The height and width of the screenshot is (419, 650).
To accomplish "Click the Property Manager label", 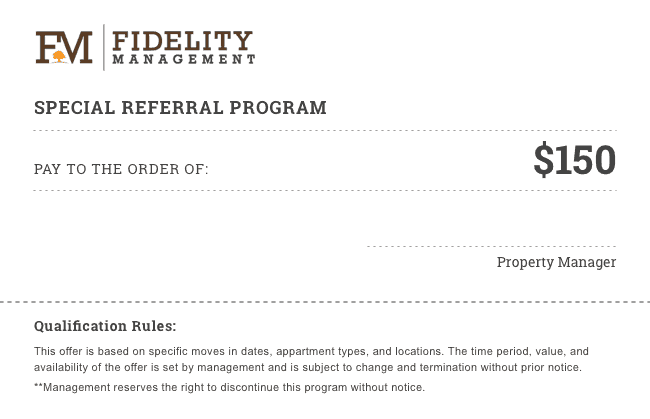I will (556, 263).
